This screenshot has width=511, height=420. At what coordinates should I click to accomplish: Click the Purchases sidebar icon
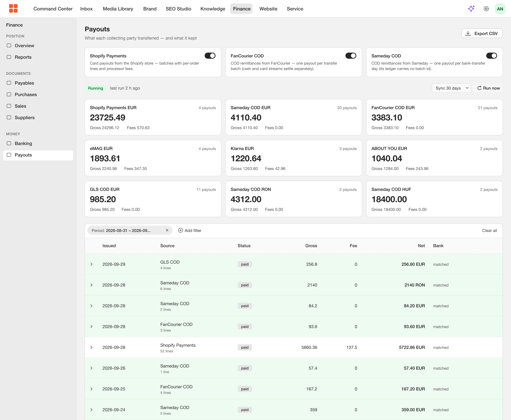tap(9, 94)
